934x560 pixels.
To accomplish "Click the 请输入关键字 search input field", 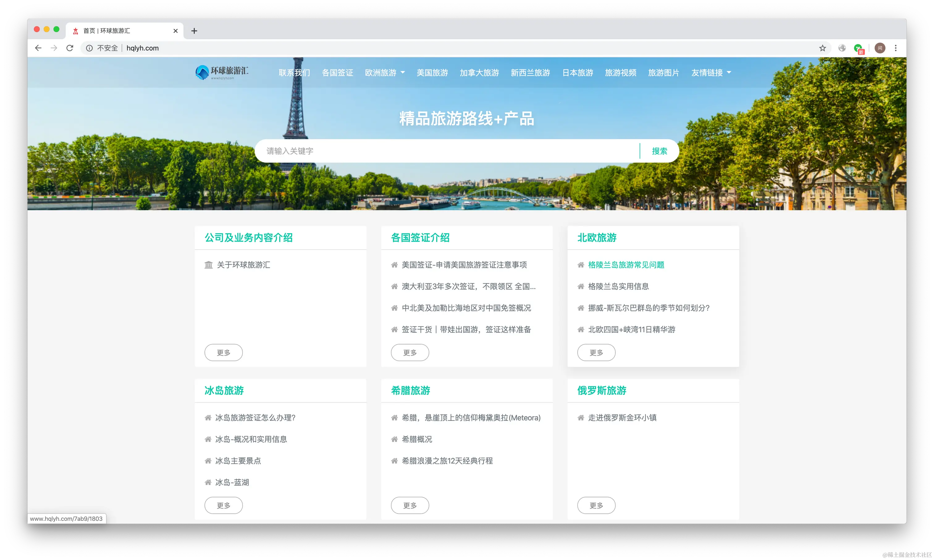I will click(446, 151).
